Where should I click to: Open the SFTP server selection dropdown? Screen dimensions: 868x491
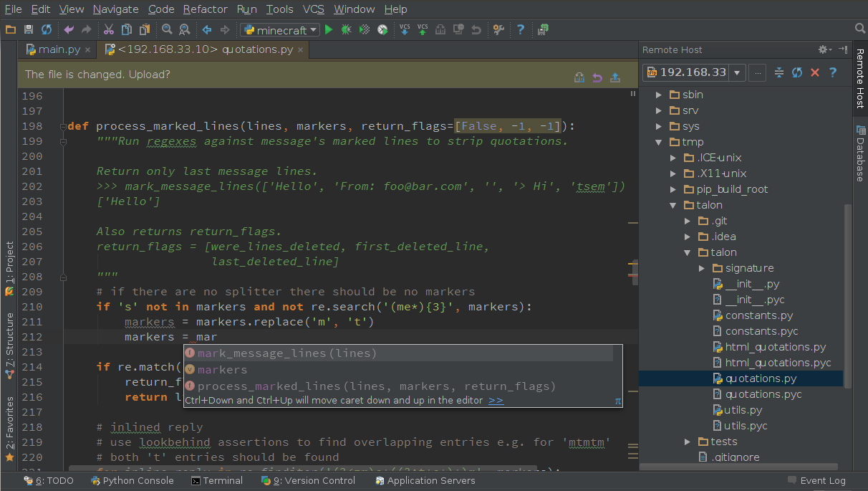point(736,72)
